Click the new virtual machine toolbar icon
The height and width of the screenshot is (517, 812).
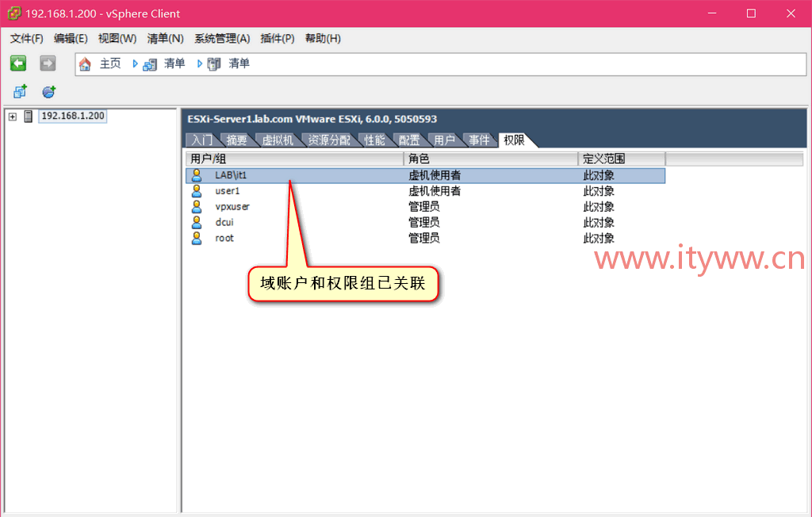(20, 92)
